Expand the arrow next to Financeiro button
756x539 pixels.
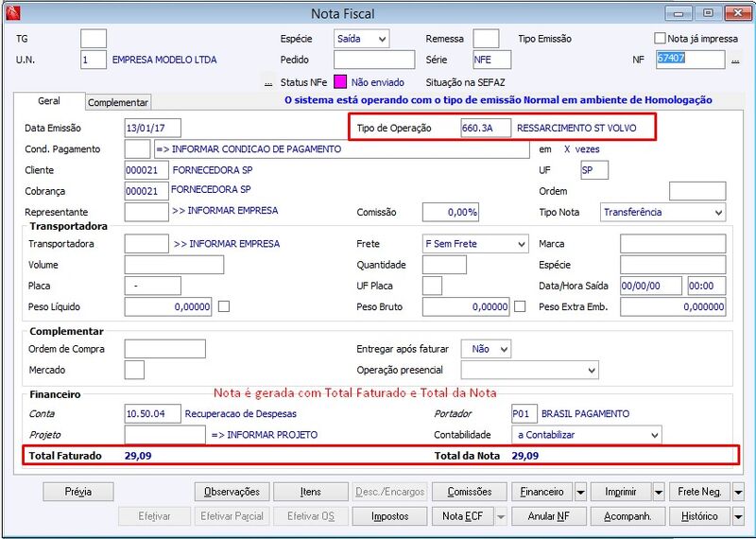point(580,493)
